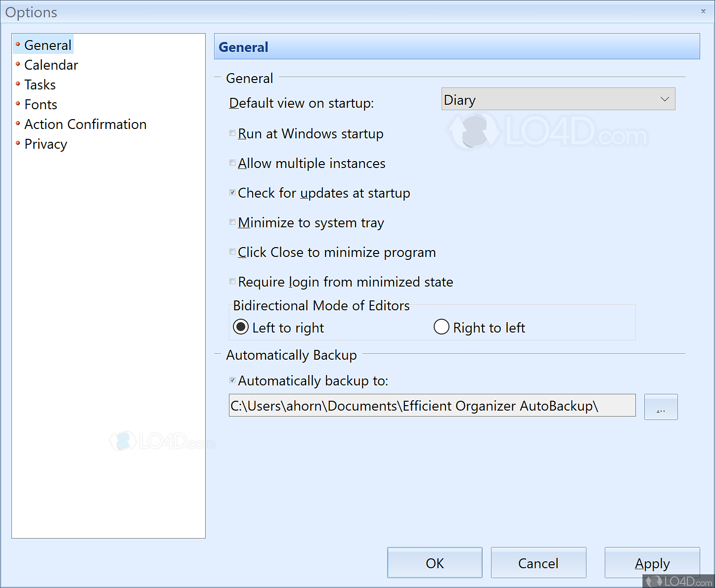
Task: Check Click Close to minimize program
Action: (x=232, y=252)
